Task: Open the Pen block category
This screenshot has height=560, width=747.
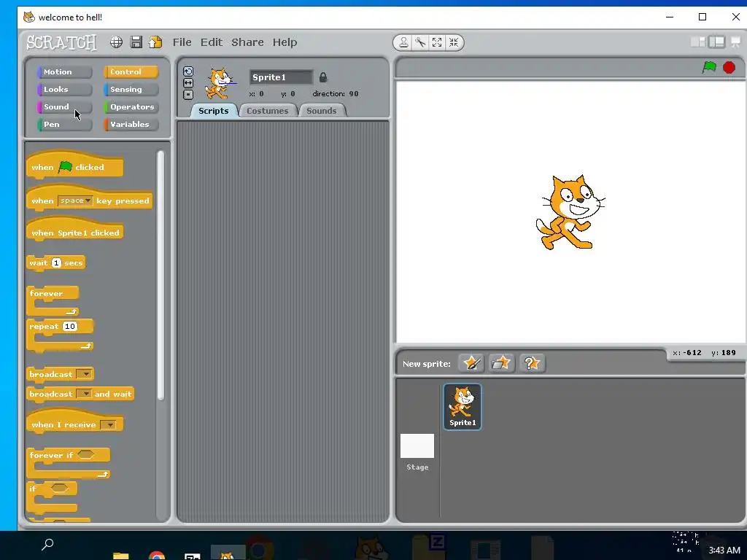Action: click(64, 124)
